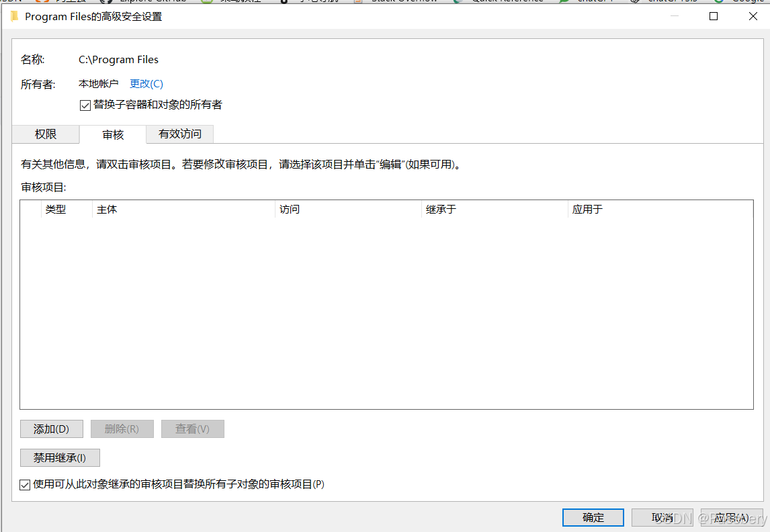Click the 删除(R) button

point(122,429)
